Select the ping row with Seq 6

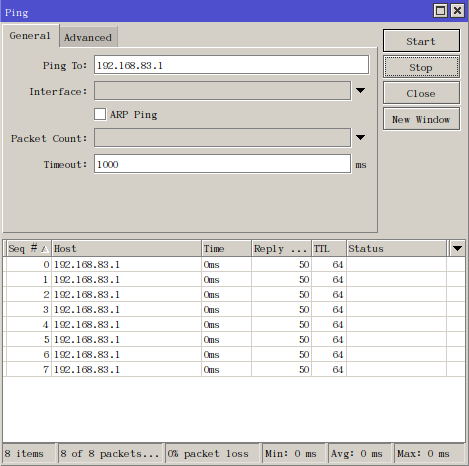(234, 354)
